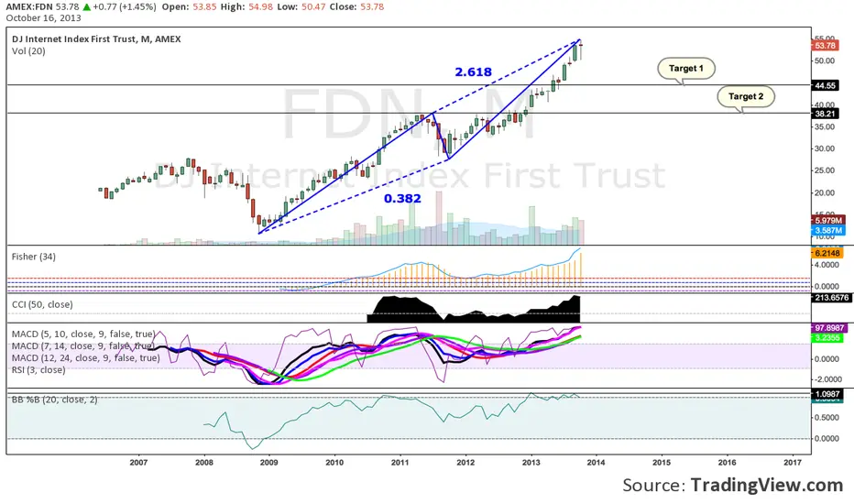Click the 2016 year on the time axis
The width and height of the screenshot is (854, 504).
coord(728,463)
